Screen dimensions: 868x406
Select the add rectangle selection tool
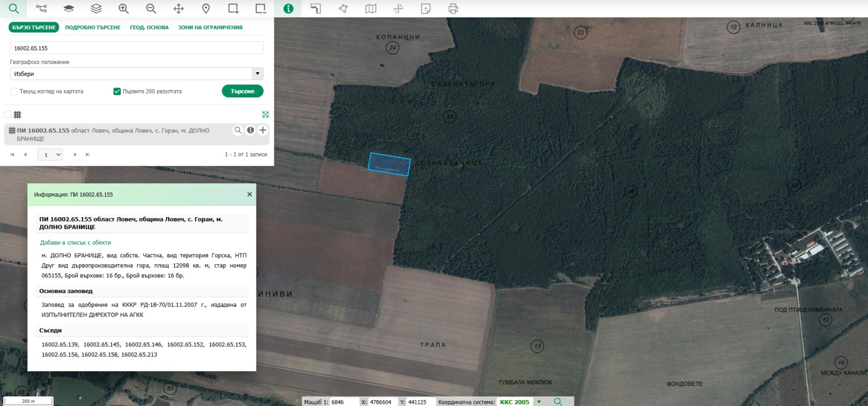pos(233,9)
